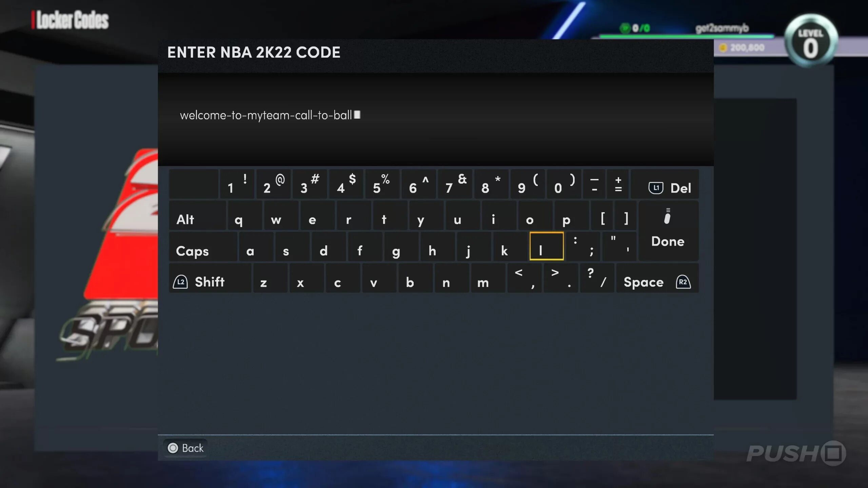Click the comma less-than key

coord(525,278)
